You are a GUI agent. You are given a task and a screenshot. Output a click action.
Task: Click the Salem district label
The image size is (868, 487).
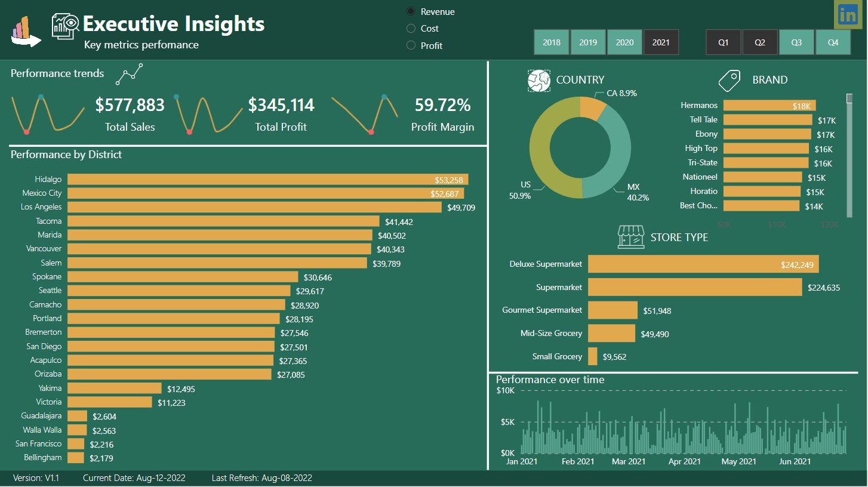click(x=51, y=263)
